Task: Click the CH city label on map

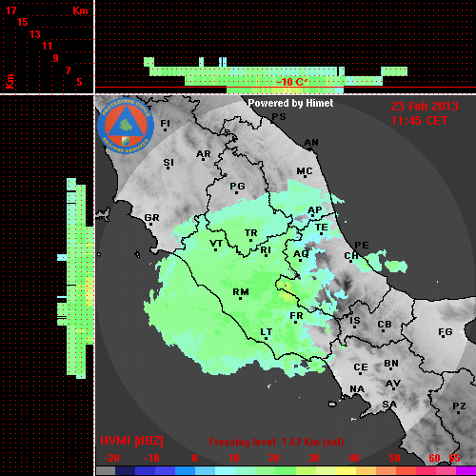Action: pos(351,255)
